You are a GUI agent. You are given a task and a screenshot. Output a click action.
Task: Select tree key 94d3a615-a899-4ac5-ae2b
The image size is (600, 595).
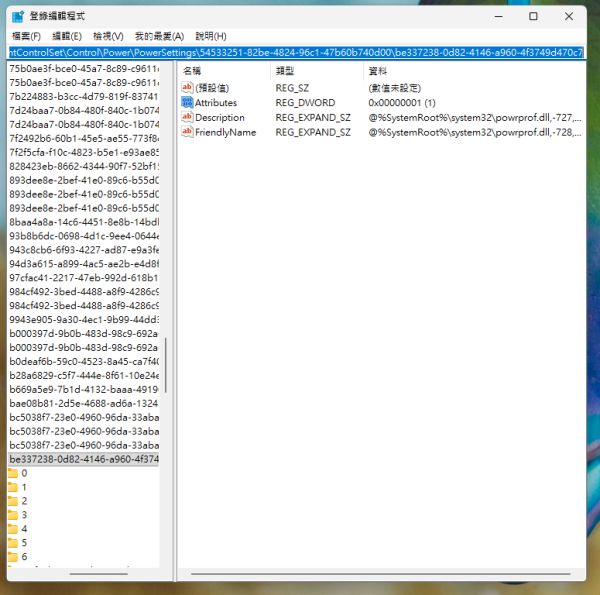[84, 264]
